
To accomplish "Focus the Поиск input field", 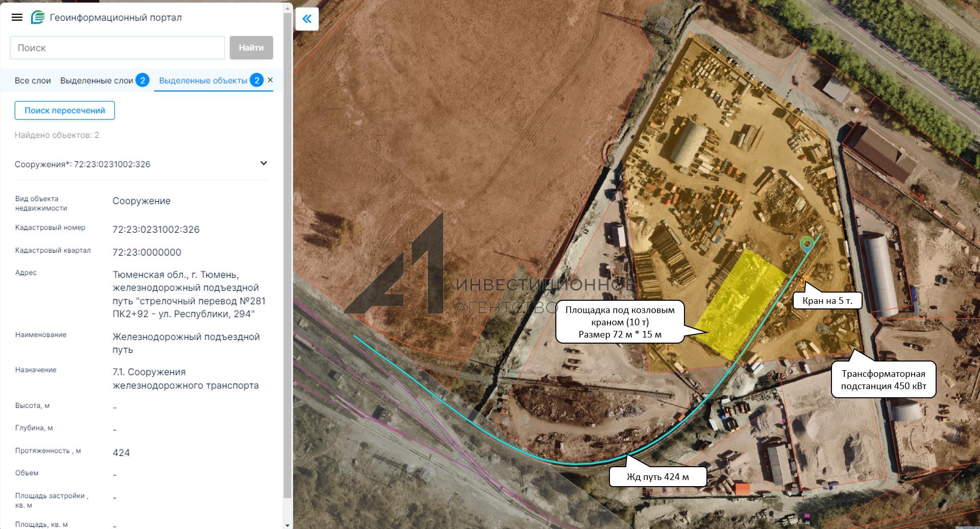I will click(117, 47).
